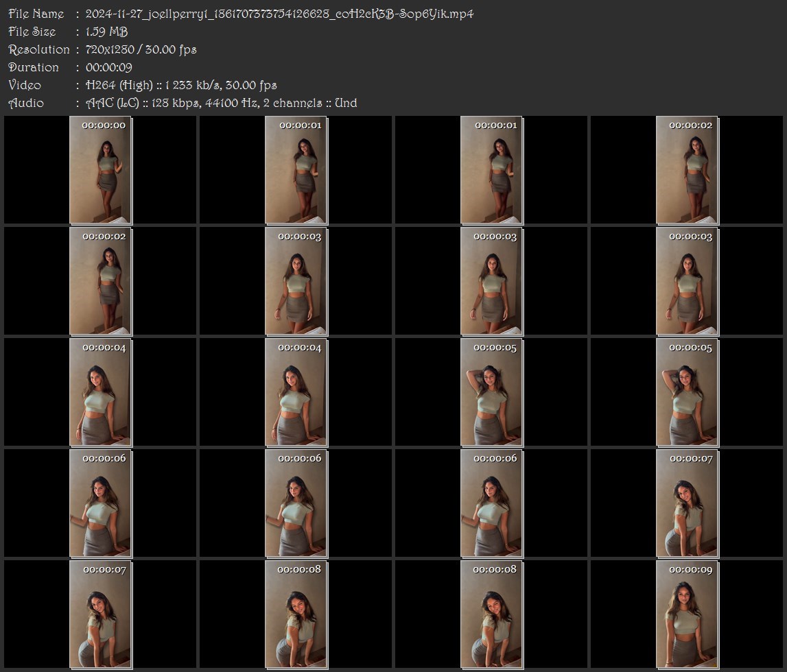Select the second thumbnail stamped 00:00:06

click(296, 503)
